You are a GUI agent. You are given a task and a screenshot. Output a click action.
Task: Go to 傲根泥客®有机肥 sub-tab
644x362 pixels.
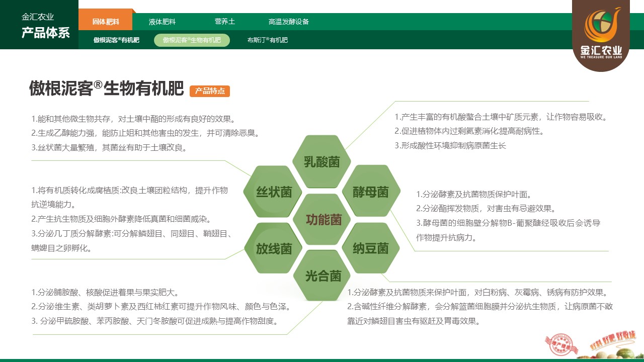tap(116, 40)
